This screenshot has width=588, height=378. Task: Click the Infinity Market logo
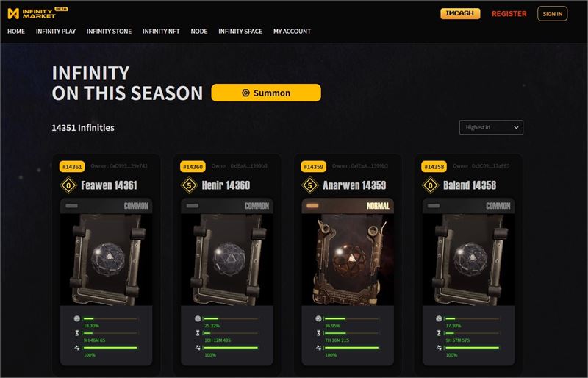pyautogui.click(x=37, y=13)
